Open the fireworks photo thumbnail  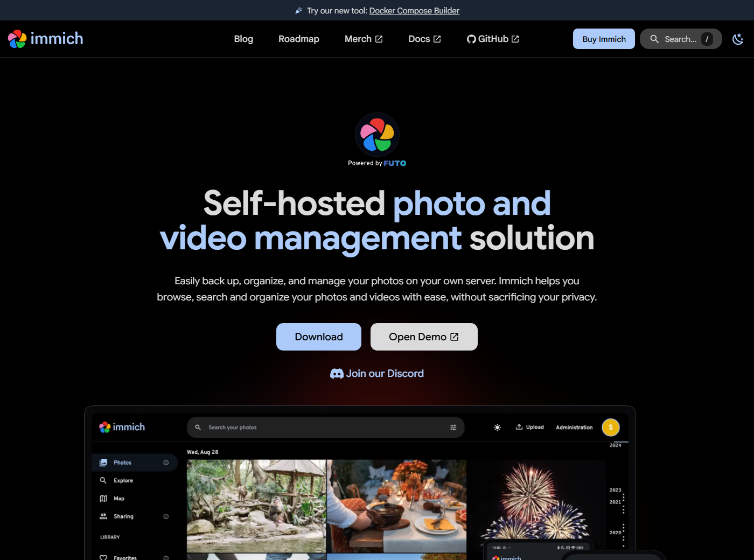537,500
